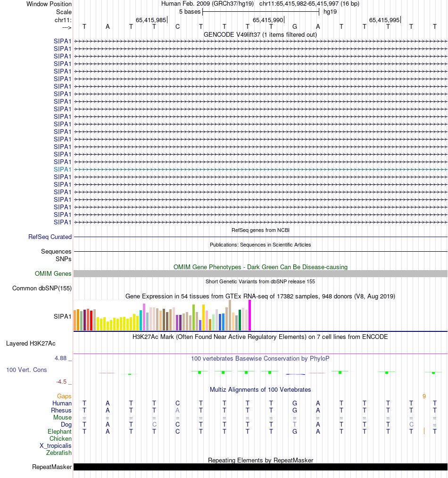Image resolution: width=448 pixels, height=478 pixels.
Task: Click the blue negative PhyloP conservation bar
Action: pyautogui.click(x=296, y=374)
